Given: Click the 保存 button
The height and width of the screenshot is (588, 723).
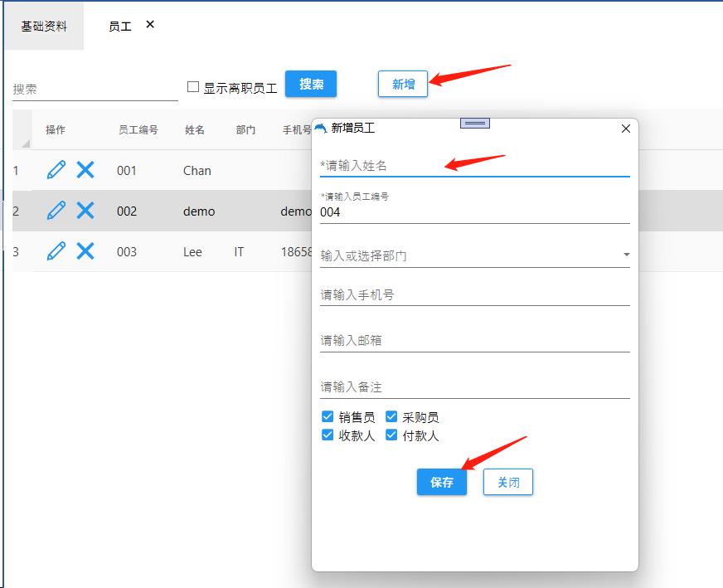Looking at the screenshot, I should coord(442,482).
